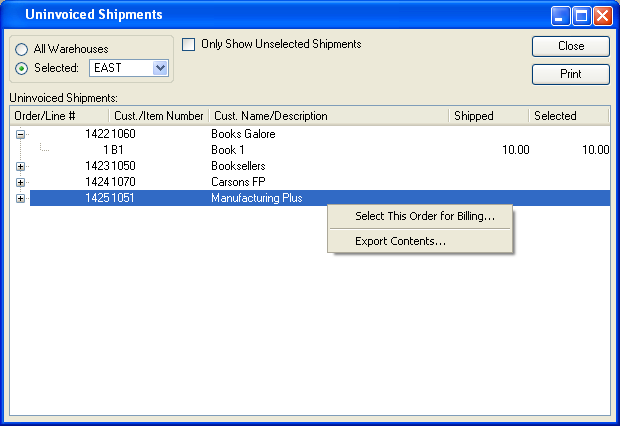Viewport: 620px width, 426px height.
Task: Maximize the Uninvoiced Shipments window
Action: coord(582,16)
